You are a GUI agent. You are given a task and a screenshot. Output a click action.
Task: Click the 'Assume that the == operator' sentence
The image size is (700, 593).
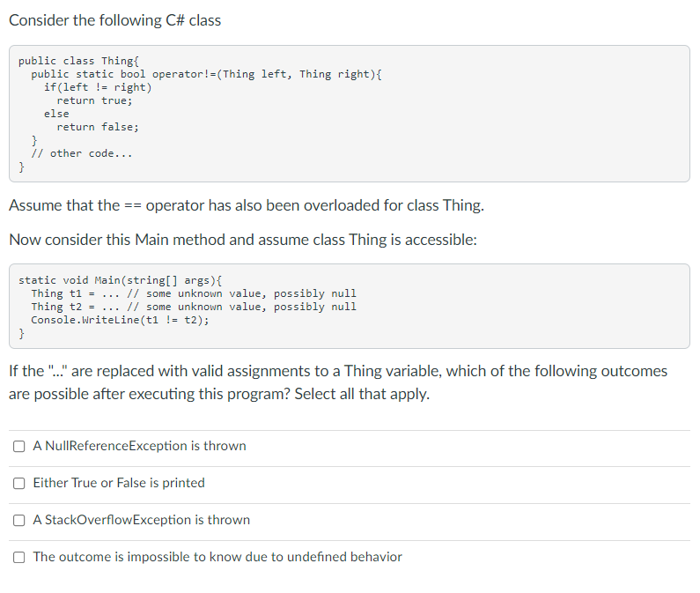pyautogui.click(x=247, y=205)
